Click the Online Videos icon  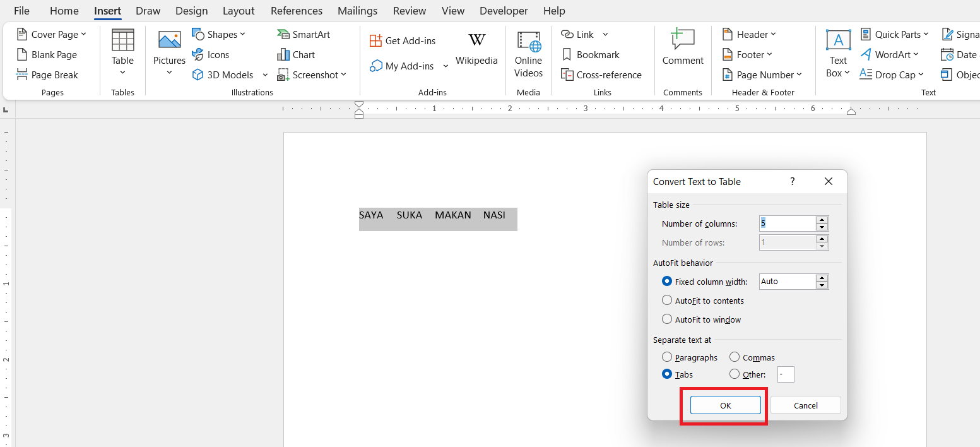tap(528, 54)
